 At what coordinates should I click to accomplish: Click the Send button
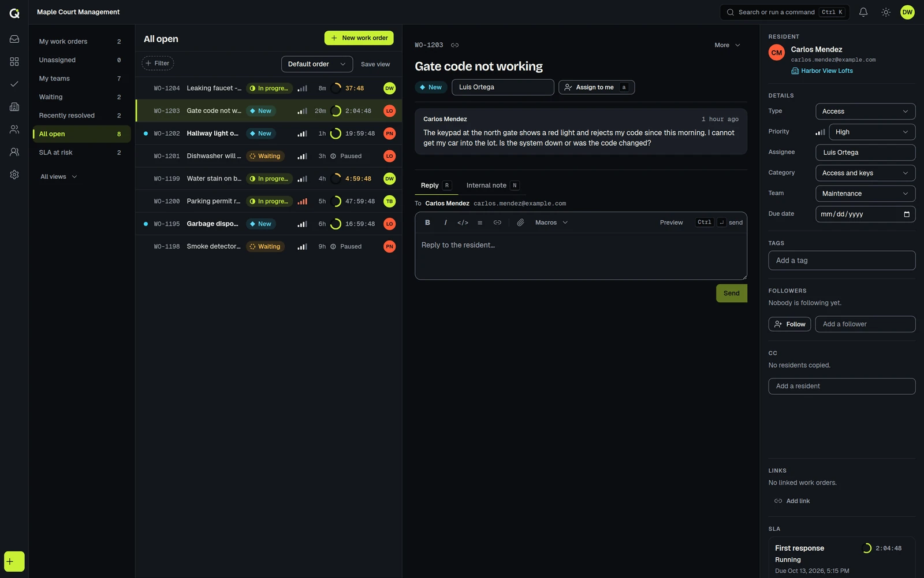731,293
